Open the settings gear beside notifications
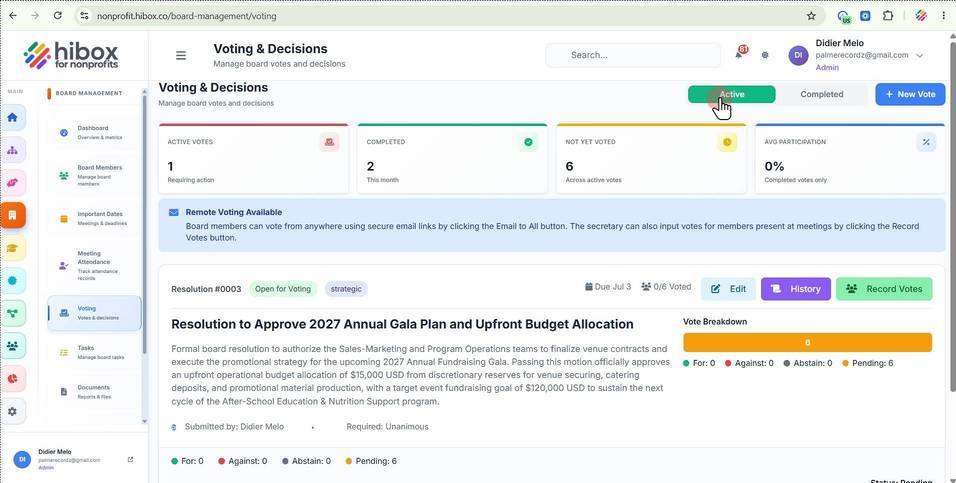This screenshot has width=956, height=483. pyautogui.click(x=765, y=55)
